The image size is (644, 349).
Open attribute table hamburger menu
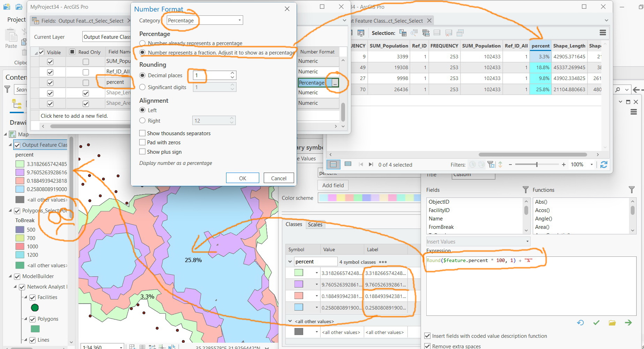tap(602, 32)
